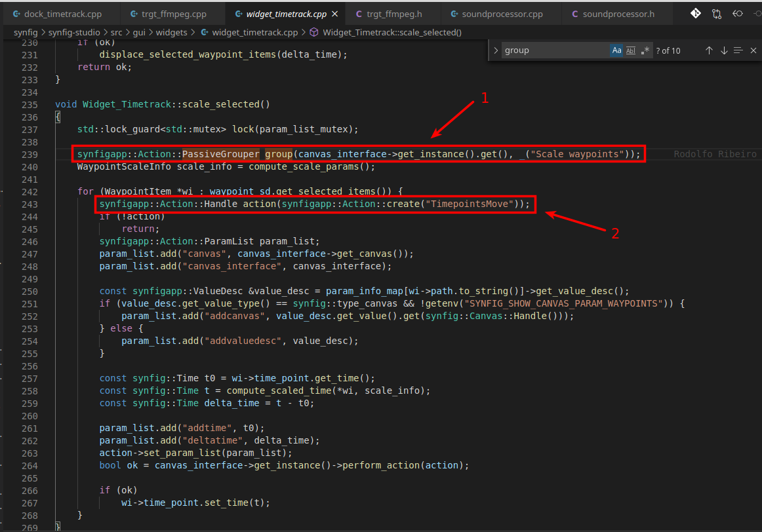Select the widget_timetrack.cpp tab

pos(286,14)
